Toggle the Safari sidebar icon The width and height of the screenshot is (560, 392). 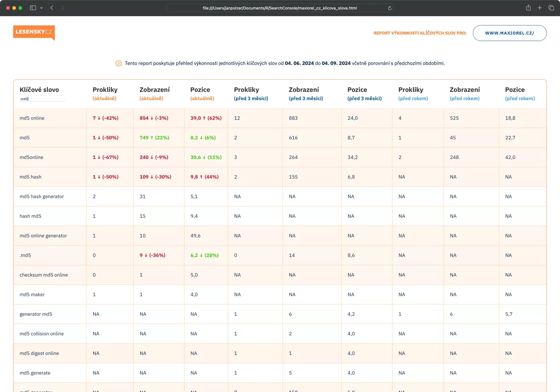[33, 8]
